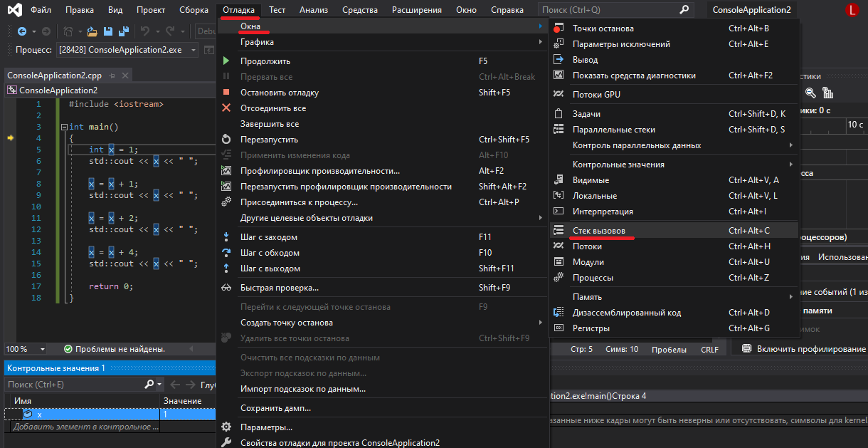The image size is (868, 448).
Task: Click the zoom out magnifier in diagnostics panel
Action: pyautogui.click(x=810, y=93)
